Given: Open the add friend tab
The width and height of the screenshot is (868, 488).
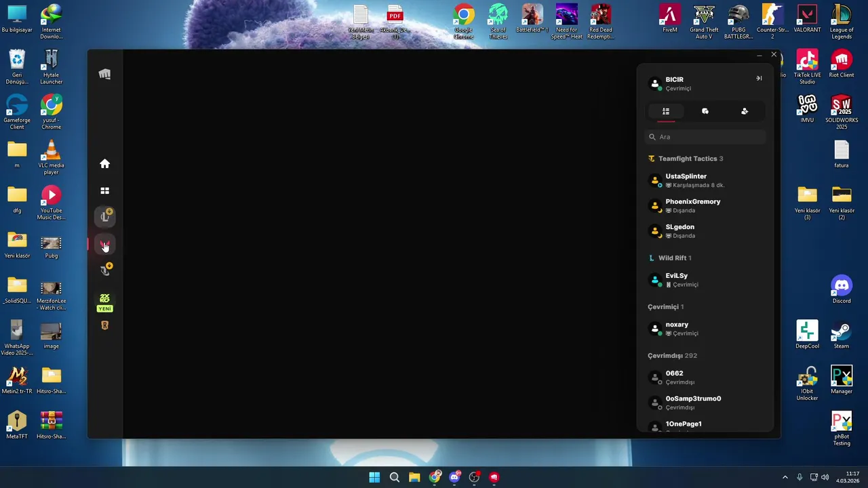Looking at the screenshot, I should tap(745, 111).
